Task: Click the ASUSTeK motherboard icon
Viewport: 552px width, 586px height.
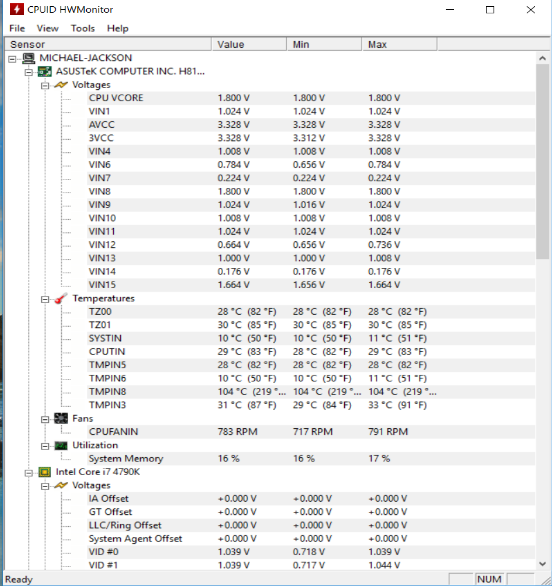Action: (45, 71)
